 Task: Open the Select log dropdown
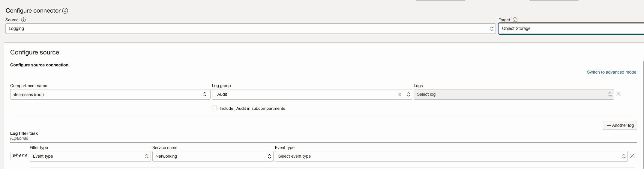coord(513,95)
